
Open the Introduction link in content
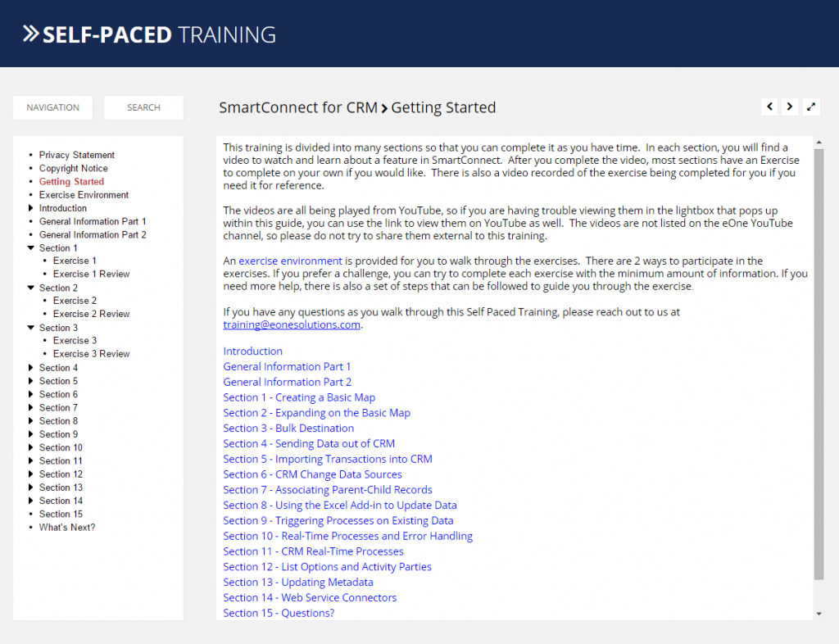(x=252, y=351)
